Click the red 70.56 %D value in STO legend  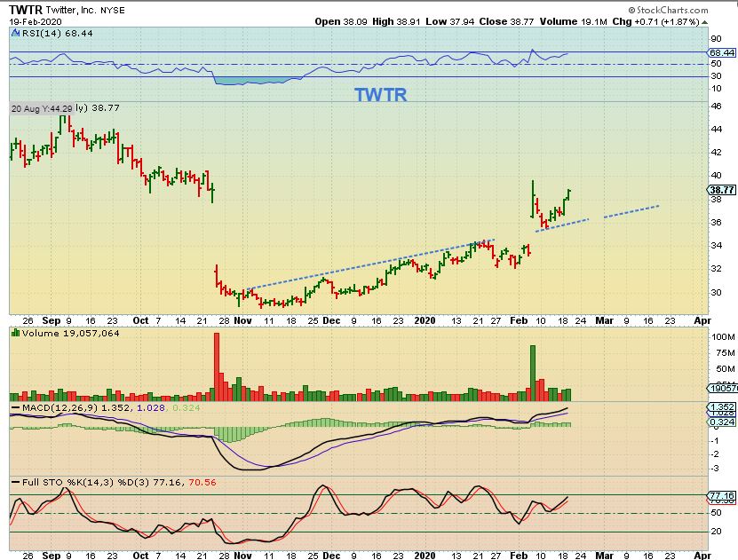202,483
